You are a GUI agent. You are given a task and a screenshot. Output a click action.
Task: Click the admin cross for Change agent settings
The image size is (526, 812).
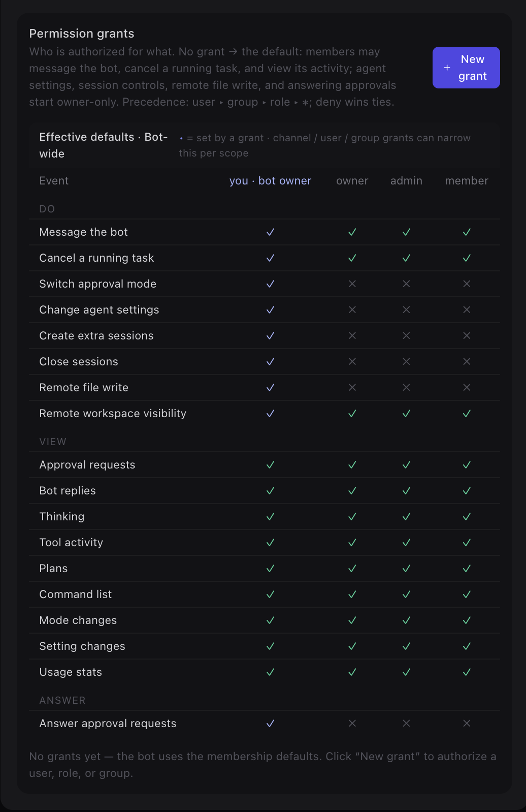point(406,310)
